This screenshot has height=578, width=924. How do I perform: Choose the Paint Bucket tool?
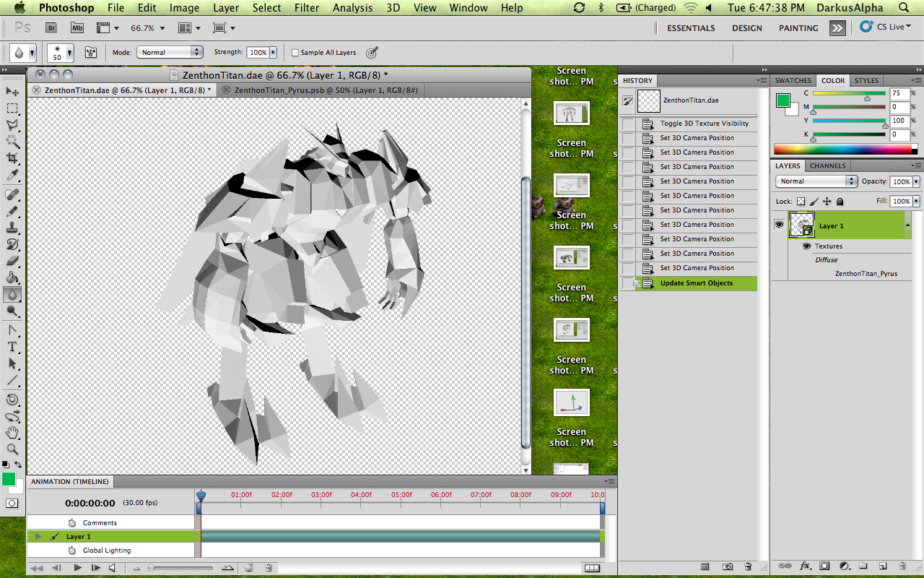click(x=12, y=277)
